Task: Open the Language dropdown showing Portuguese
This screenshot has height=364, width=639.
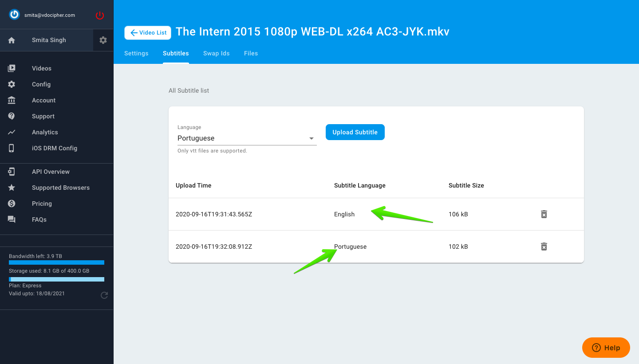Action: point(247,138)
